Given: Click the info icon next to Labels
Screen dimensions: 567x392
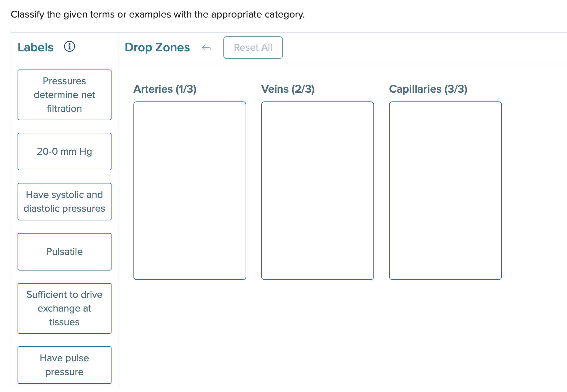Looking at the screenshot, I should pyautogui.click(x=70, y=47).
